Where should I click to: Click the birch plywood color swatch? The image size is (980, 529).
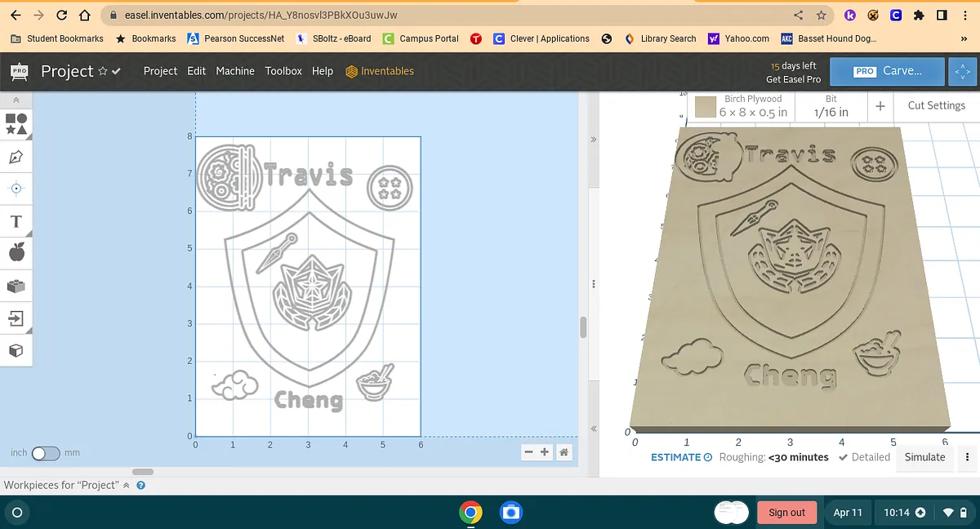706,107
